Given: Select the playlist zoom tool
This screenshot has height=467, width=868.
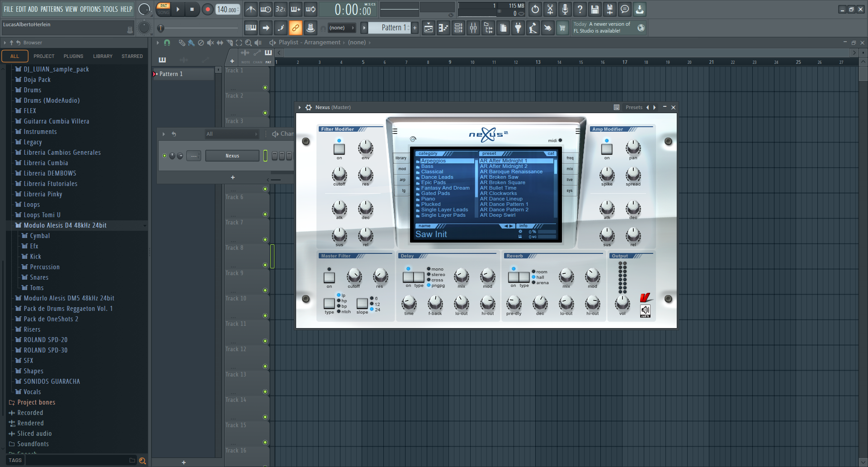Looking at the screenshot, I should coord(248,43).
